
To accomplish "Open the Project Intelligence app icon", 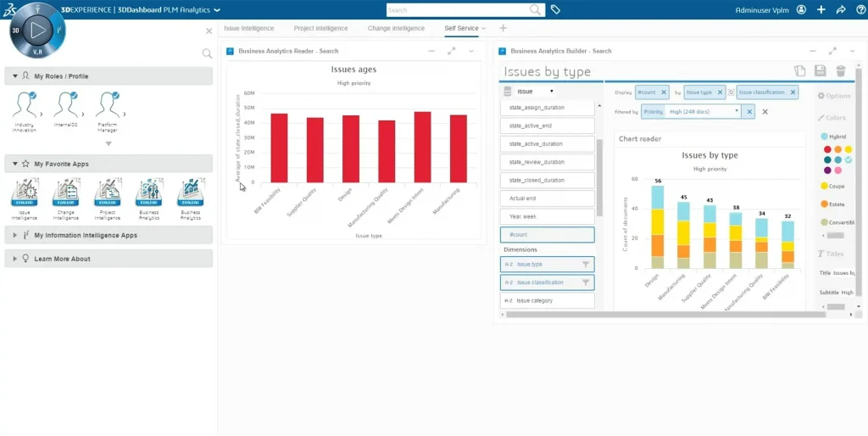I will [x=108, y=193].
